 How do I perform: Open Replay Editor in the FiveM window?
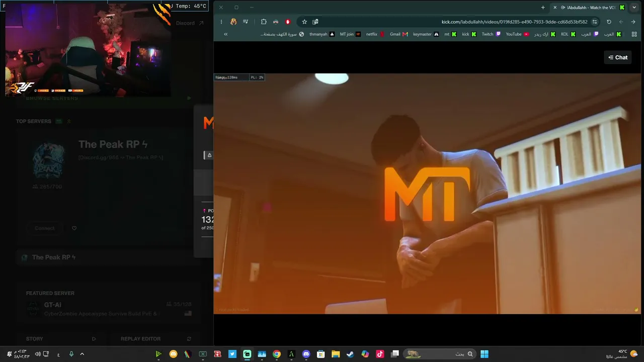(x=156, y=339)
